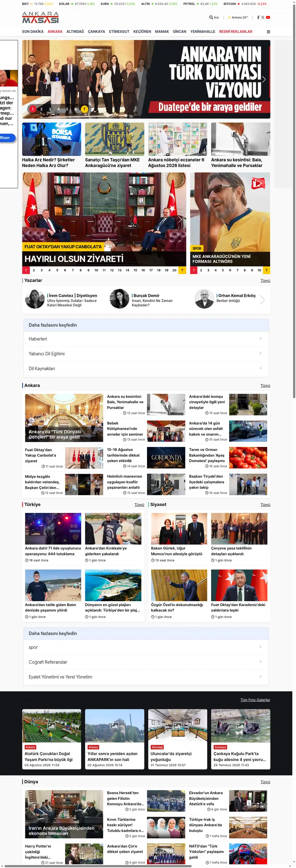Open the RESMİ REKLAMLAR menu item
Screen dimensions: 296x868
point(235,32)
